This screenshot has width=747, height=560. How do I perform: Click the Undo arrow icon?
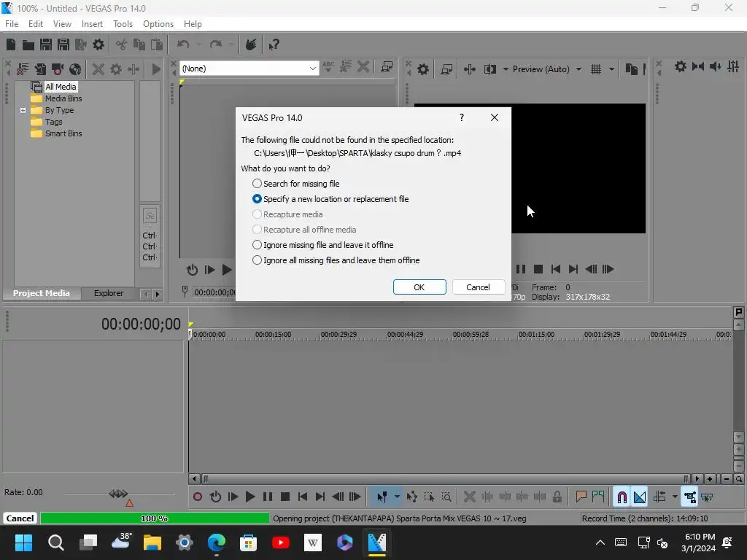tap(183, 44)
